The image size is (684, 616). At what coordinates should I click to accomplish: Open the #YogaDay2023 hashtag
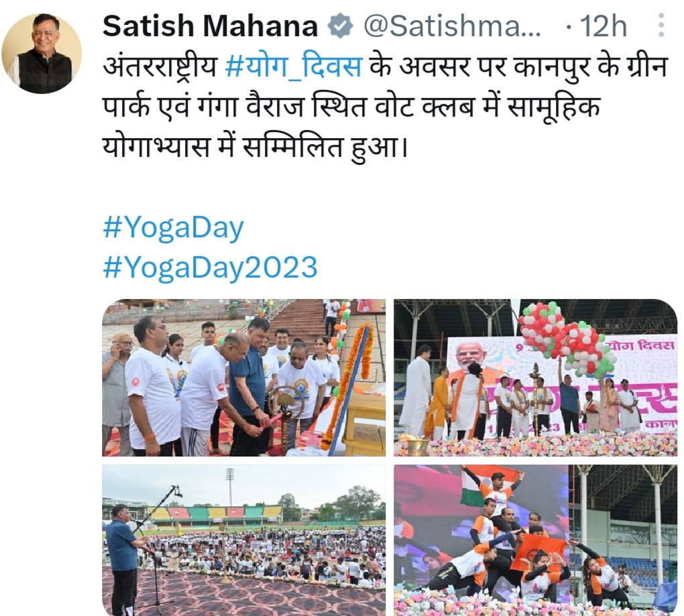pos(211,267)
